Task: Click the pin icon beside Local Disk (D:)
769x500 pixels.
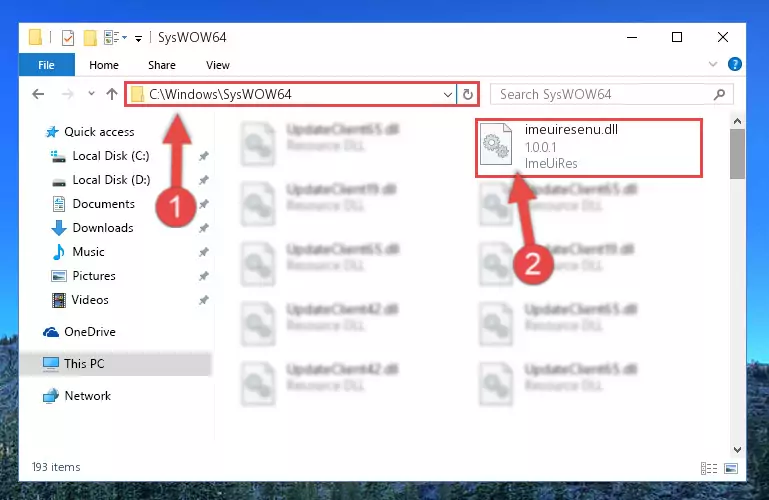Action: coord(204,180)
